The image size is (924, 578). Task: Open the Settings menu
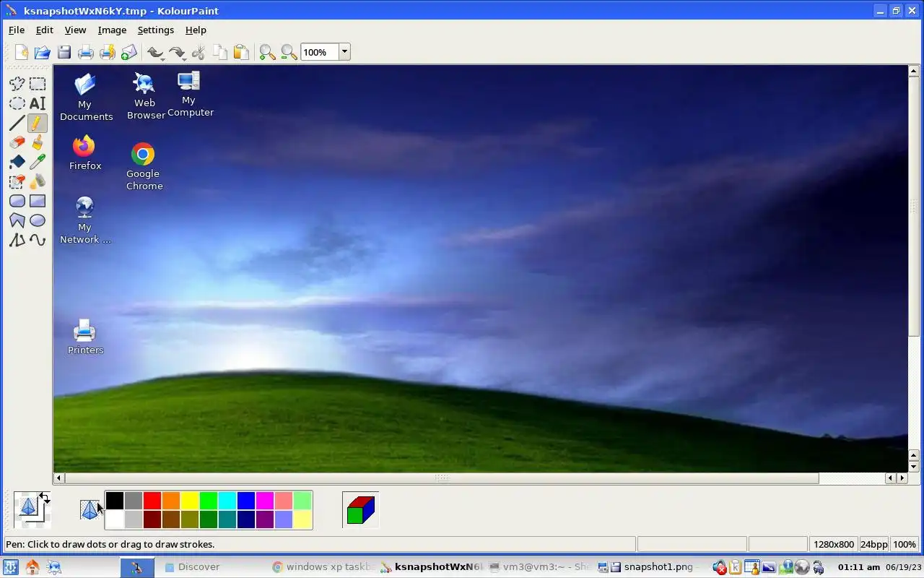pos(156,30)
